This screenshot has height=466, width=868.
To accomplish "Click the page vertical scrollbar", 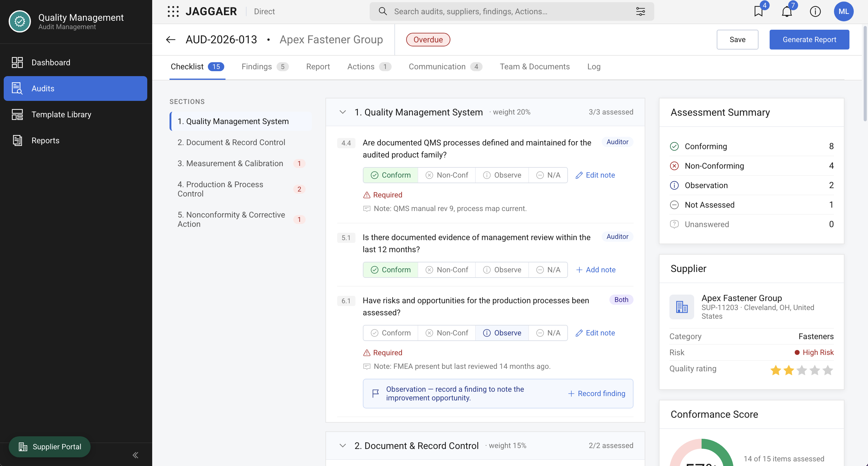I will pyautogui.click(x=865, y=74).
